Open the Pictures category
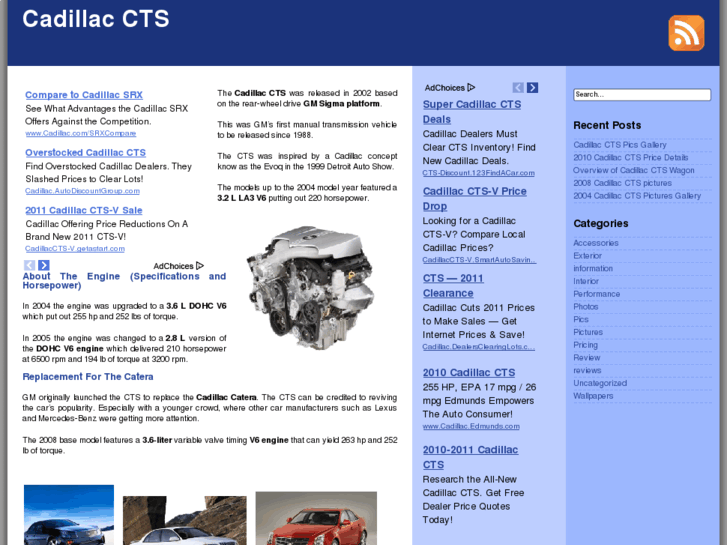 (588, 332)
